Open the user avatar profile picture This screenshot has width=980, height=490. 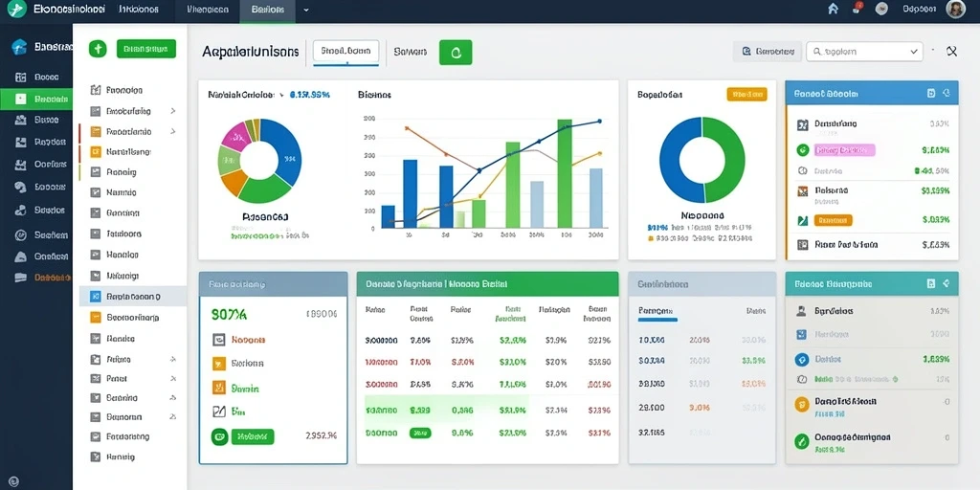(x=956, y=9)
